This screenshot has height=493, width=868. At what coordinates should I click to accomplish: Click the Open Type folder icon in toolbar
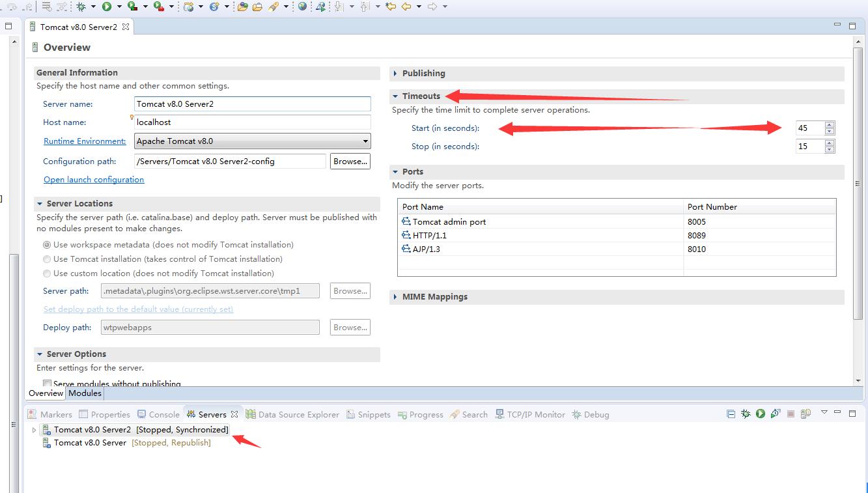(x=242, y=7)
